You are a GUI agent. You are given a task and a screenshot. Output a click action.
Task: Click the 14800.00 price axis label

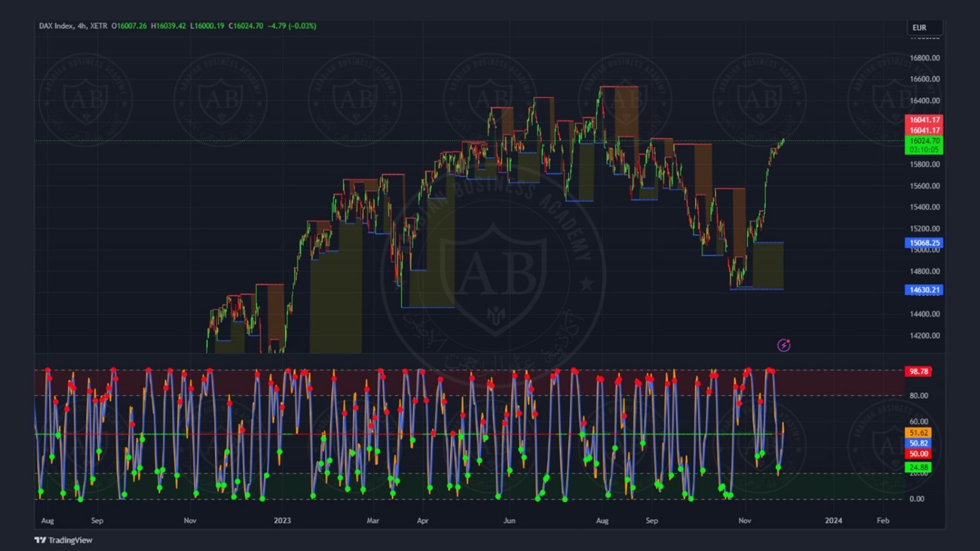coord(924,271)
